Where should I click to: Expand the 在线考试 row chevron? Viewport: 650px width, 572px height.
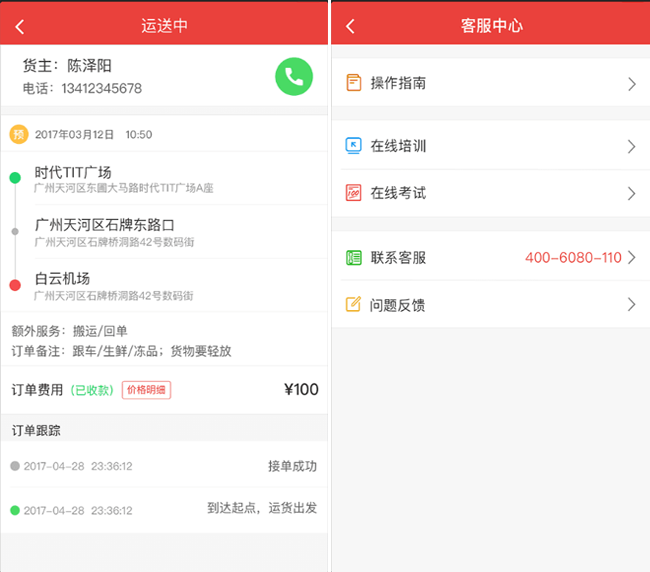pyautogui.click(x=632, y=194)
